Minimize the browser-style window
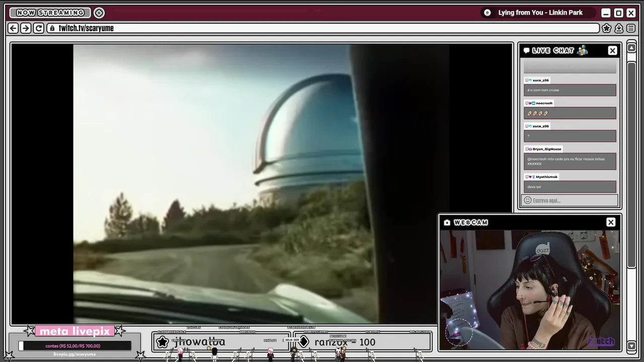Image resolution: width=644 pixels, height=362 pixels. [x=606, y=13]
